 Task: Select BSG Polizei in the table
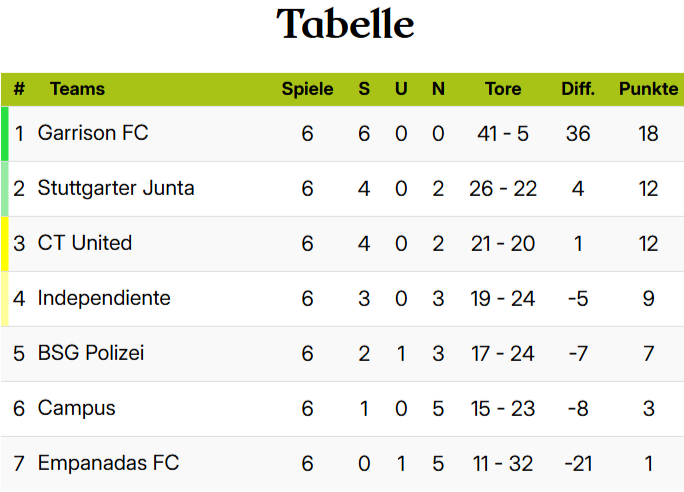[x=91, y=353]
